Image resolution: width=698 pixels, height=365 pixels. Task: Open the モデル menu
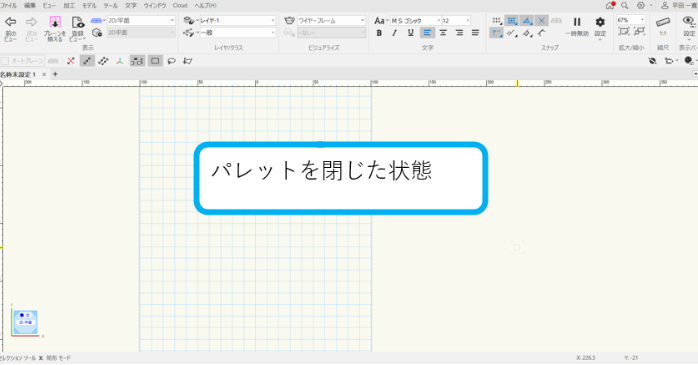click(89, 5)
